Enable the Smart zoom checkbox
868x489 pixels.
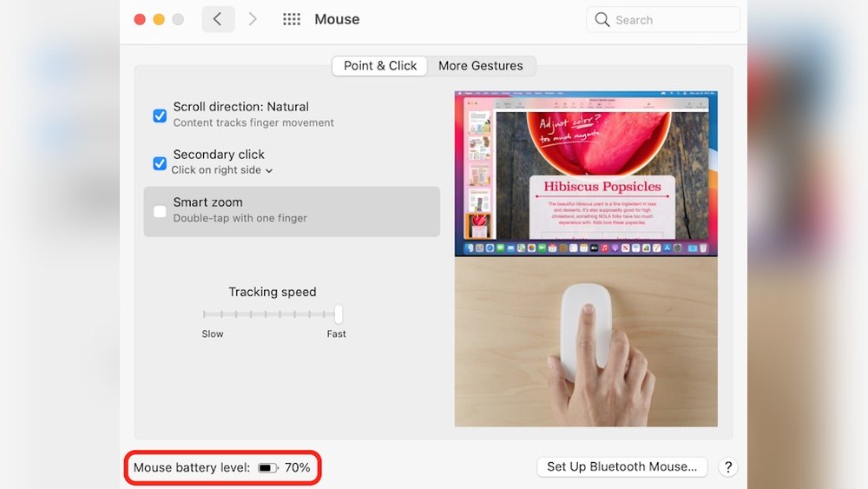(x=160, y=211)
